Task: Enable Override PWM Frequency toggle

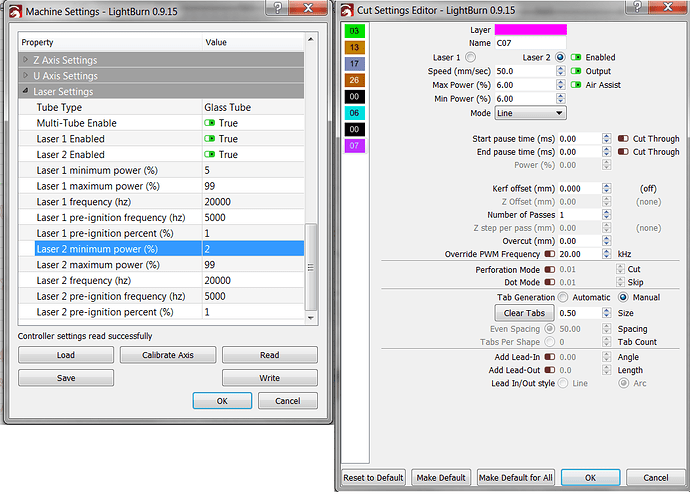Action: pyautogui.click(x=550, y=254)
